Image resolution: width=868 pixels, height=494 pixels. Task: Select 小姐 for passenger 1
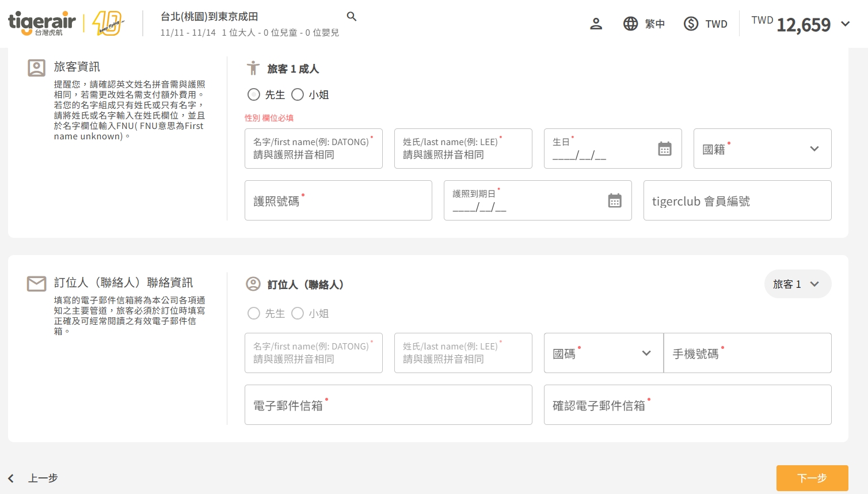pos(298,94)
